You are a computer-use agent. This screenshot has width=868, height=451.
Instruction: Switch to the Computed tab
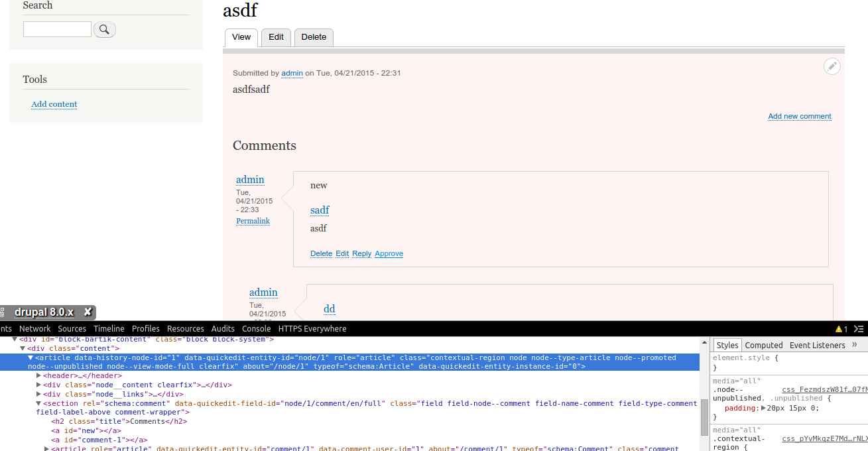pyautogui.click(x=763, y=345)
